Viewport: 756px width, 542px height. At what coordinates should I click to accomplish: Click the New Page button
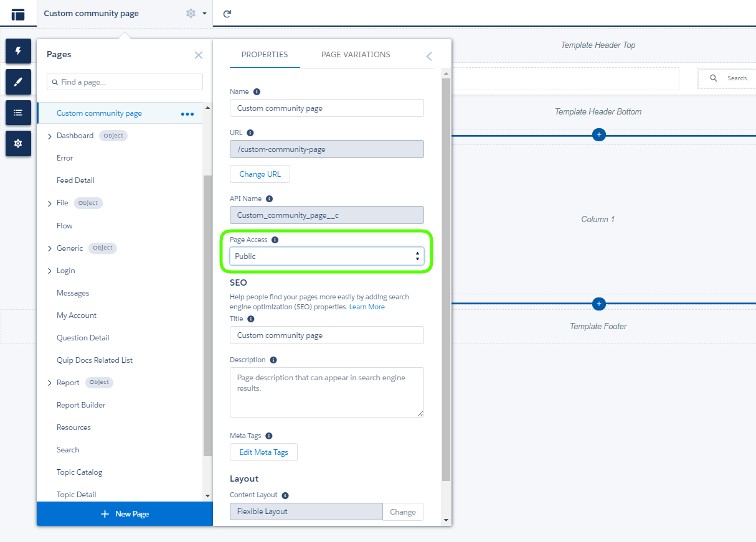[x=124, y=513]
